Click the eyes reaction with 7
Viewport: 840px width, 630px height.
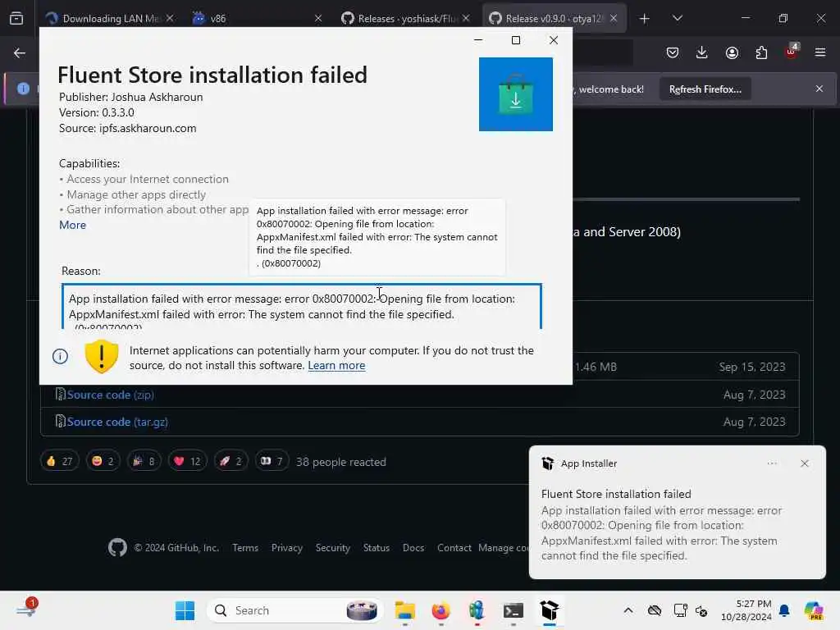tap(272, 461)
